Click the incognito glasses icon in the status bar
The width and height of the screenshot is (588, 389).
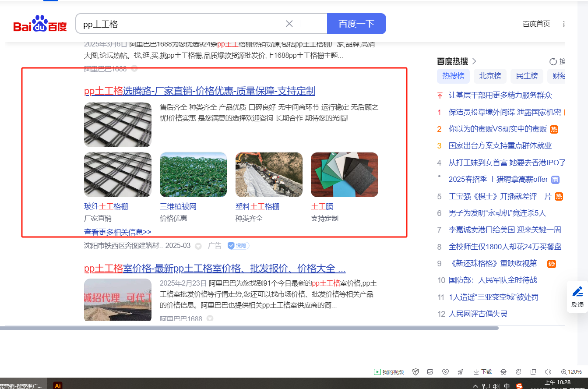tap(503, 372)
